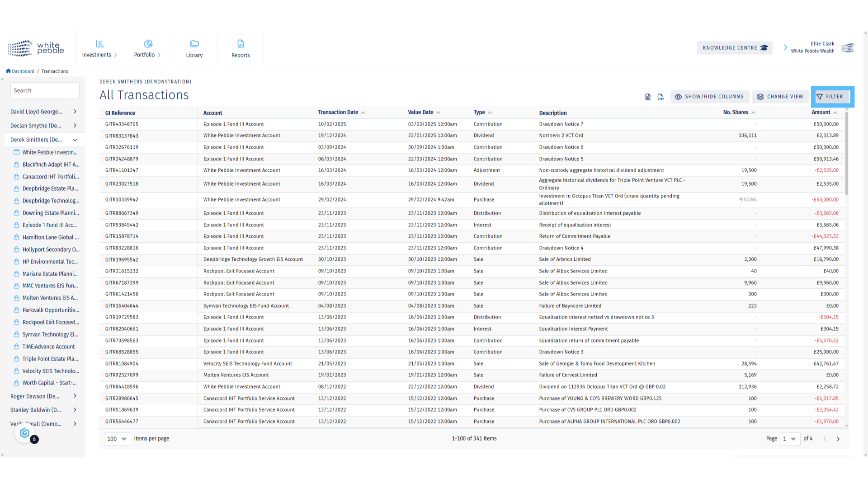Viewport: 868px width, 488px height.
Task: Toggle sort on Amount column
Action: click(x=824, y=113)
